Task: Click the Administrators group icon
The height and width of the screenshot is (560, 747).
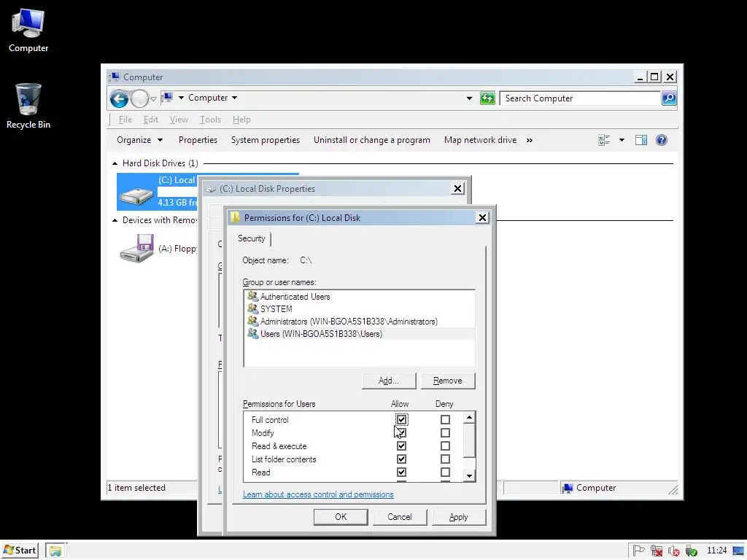Action: 252,321
